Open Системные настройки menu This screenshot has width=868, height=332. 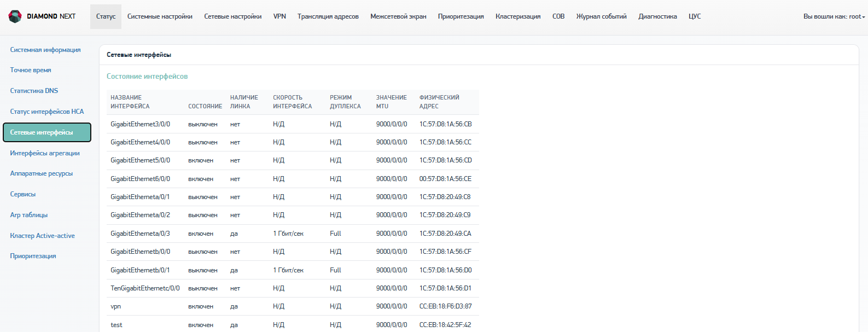tap(160, 16)
